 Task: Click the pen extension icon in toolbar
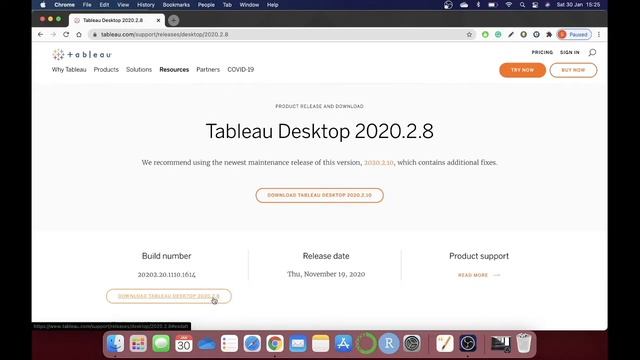point(511,35)
